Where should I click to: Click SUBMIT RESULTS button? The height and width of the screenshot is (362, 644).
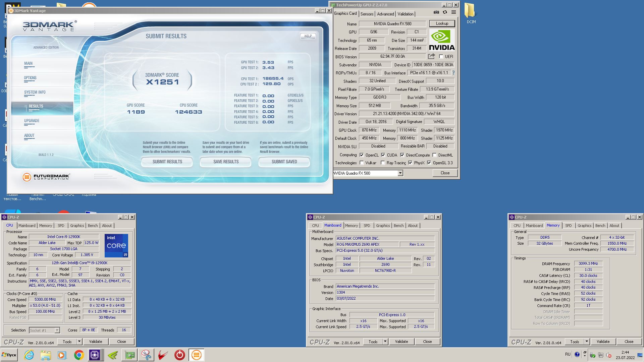(167, 162)
